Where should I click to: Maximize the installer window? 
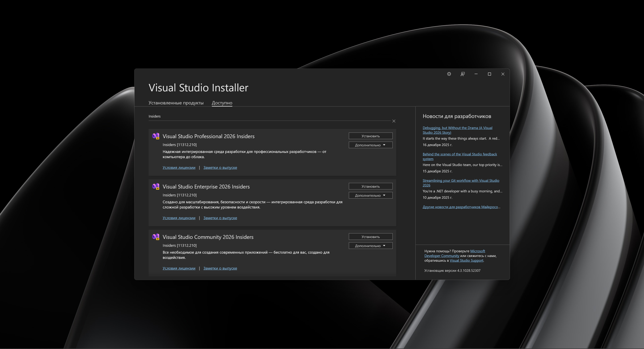click(x=489, y=74)
